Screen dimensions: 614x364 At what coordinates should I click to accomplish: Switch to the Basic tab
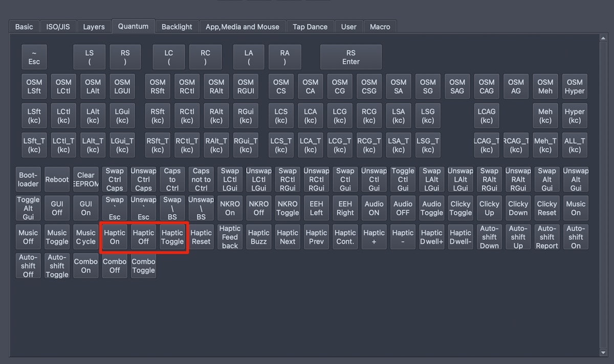pyautogui.click(x=24, y=27)
